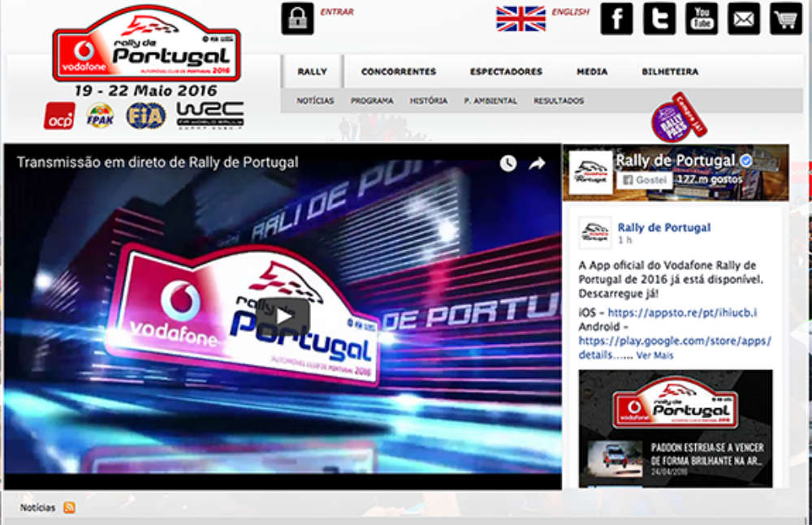Click the watch later clock icon
This screenshot has height=525, width=812.
[x=508, y=164]
